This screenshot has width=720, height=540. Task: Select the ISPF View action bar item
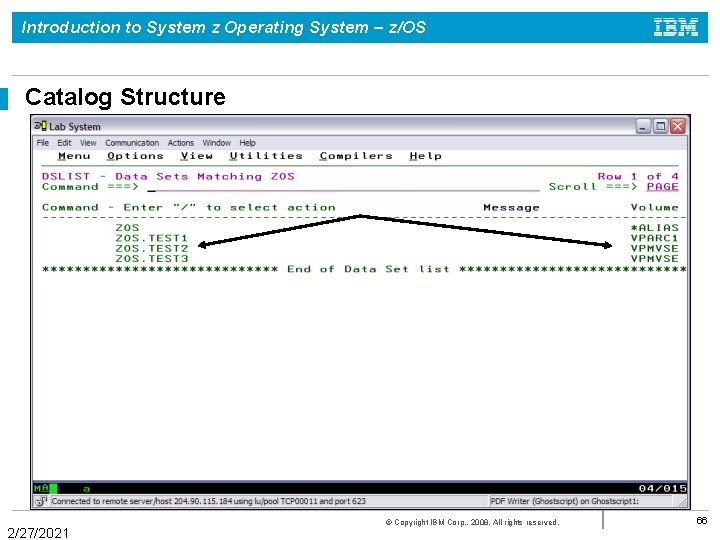pyautogui.click(x=197, y=156)
